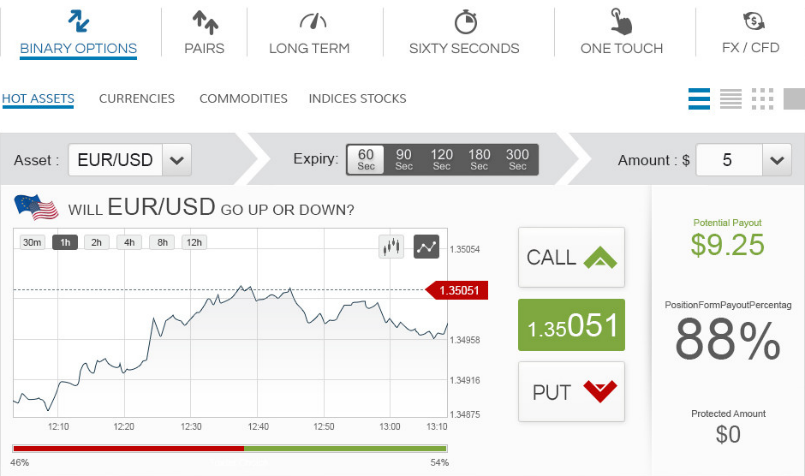
Task: Expand the Amount dropdown arrow
Action: (777, 160)
